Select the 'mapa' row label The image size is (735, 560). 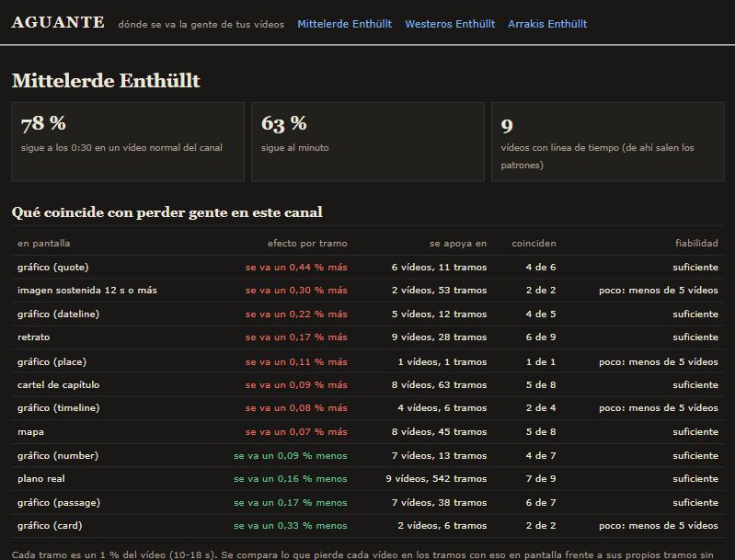coord(30,432)
